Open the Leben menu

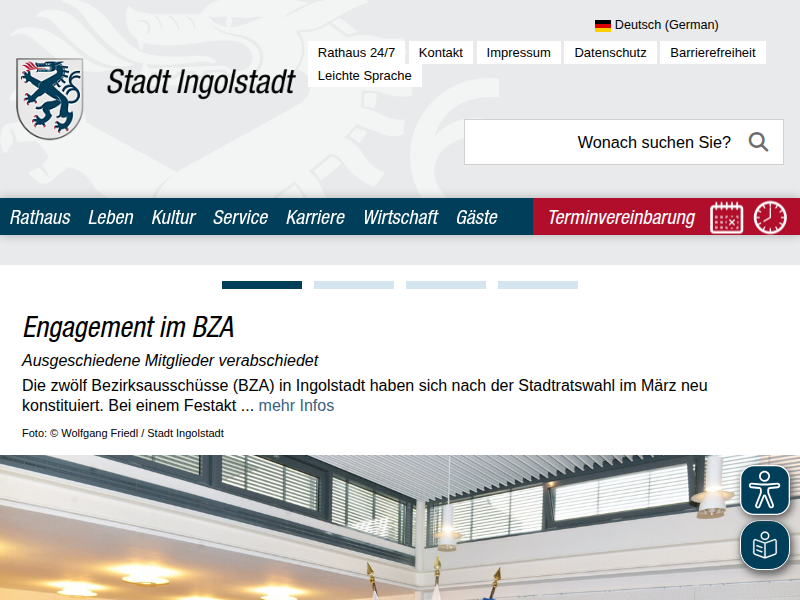click(111, 217)
